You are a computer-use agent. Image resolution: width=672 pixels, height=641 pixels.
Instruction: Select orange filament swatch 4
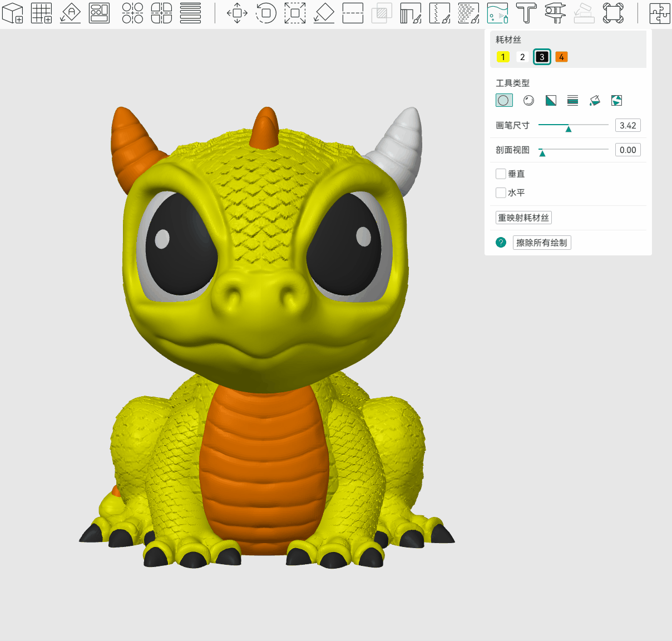click(561, 57)
